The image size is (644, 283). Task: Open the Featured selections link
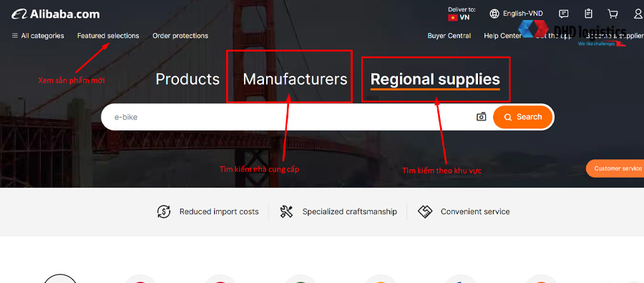[108, 36]
